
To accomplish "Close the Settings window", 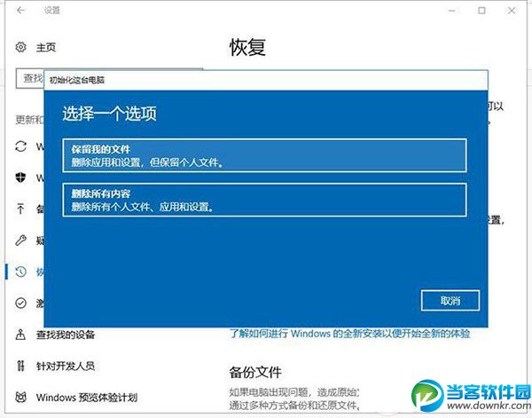I will pos(512,11).
